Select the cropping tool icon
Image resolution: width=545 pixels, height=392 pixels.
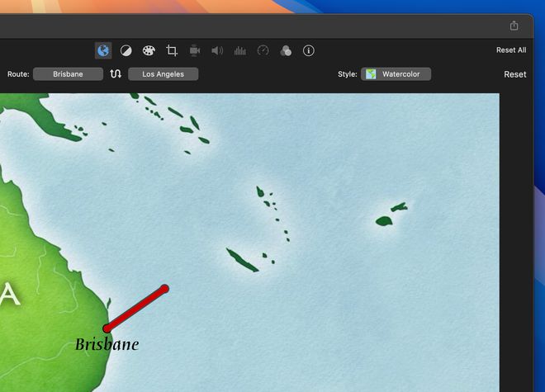172,50
